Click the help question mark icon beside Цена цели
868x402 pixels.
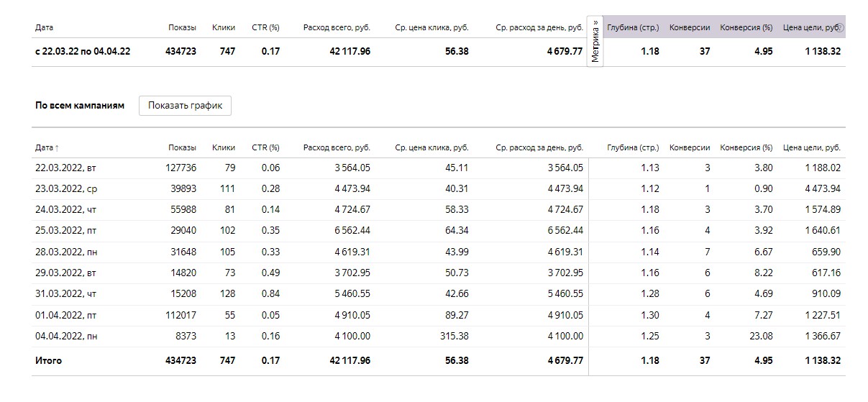point(840,27)
